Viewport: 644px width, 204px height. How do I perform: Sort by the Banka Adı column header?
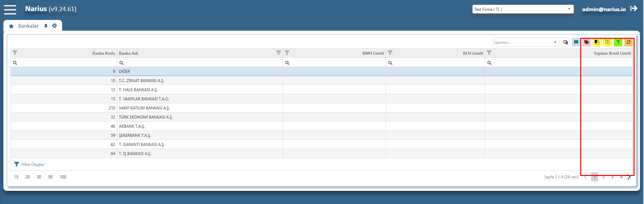tap(128, 53)
